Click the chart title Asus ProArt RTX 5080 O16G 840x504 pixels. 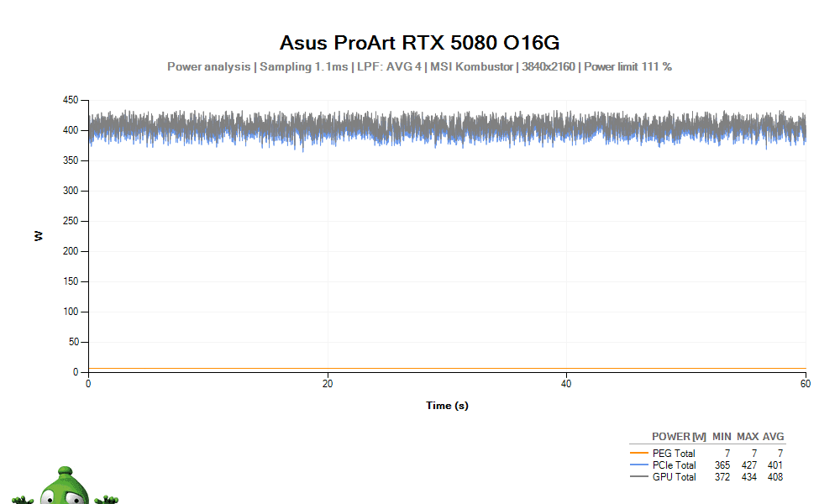(419, 43)
